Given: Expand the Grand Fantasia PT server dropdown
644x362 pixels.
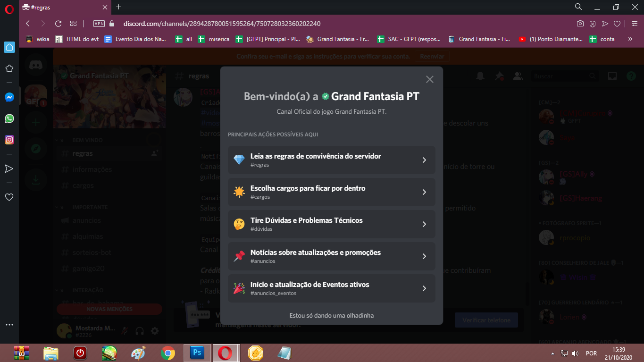Looking at the screenshot, I should 154,76.
